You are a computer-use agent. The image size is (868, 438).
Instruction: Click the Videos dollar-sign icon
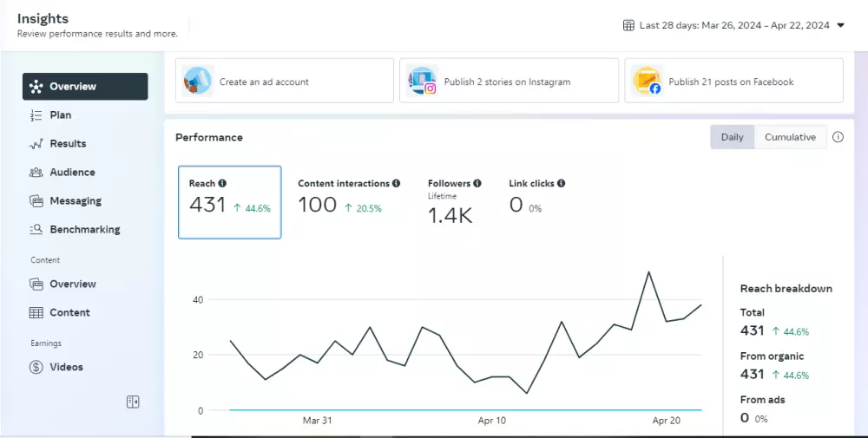(x=36, y=367)
